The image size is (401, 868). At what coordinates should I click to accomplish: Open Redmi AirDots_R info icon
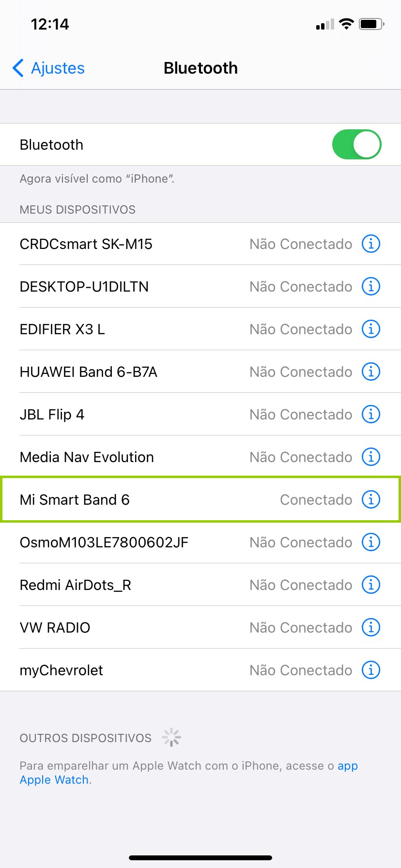click(371, 585)
